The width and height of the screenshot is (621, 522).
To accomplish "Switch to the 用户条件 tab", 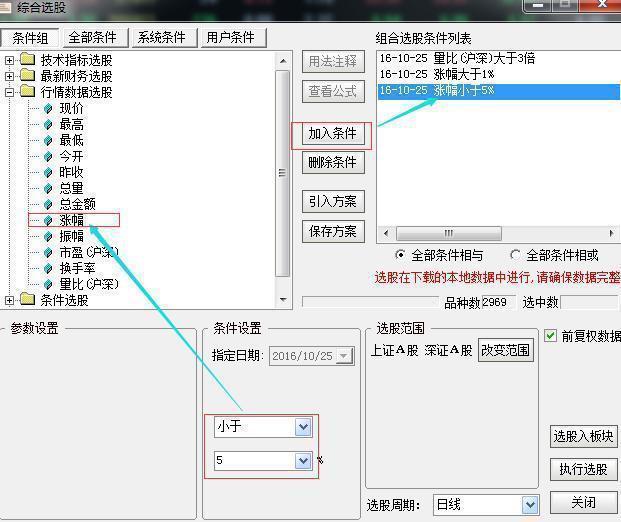I will (x=230, y=38).
